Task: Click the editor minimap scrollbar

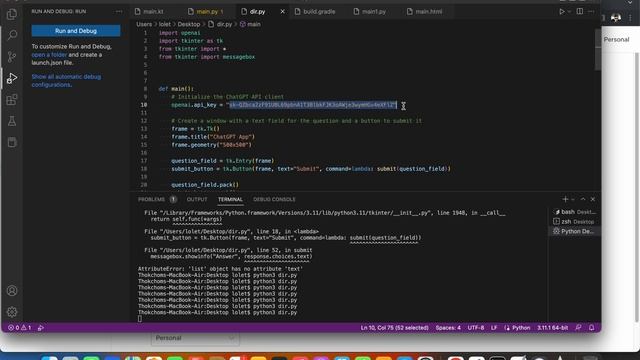Action: [598, 49]
